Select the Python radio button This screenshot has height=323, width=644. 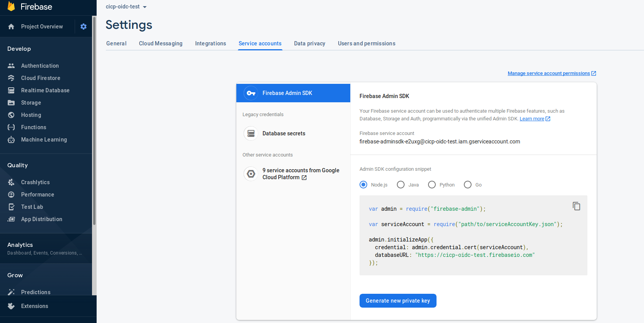[x=432, y=185]
